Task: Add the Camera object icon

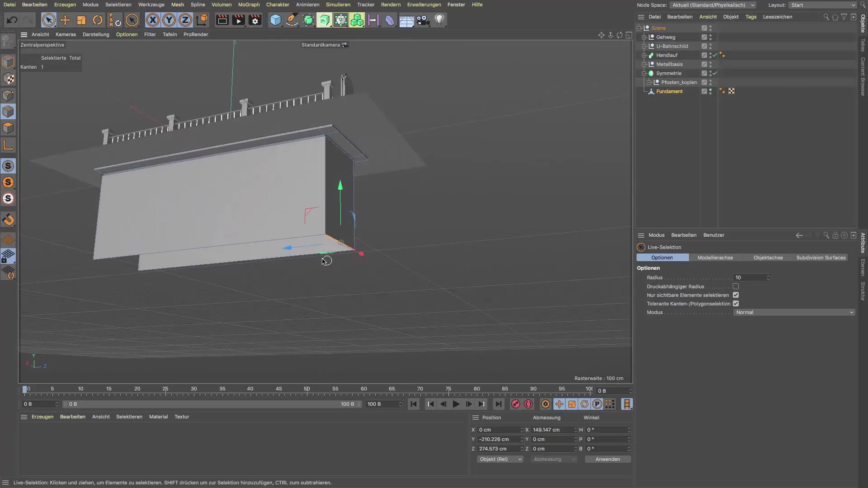Action: pyautogui.click(x=423, y=20)
